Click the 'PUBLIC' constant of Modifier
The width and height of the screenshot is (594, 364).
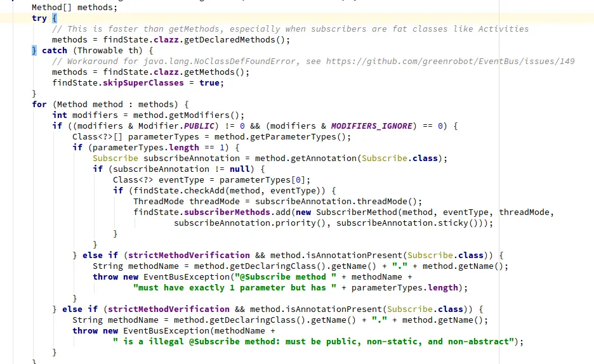pos(199,126)
